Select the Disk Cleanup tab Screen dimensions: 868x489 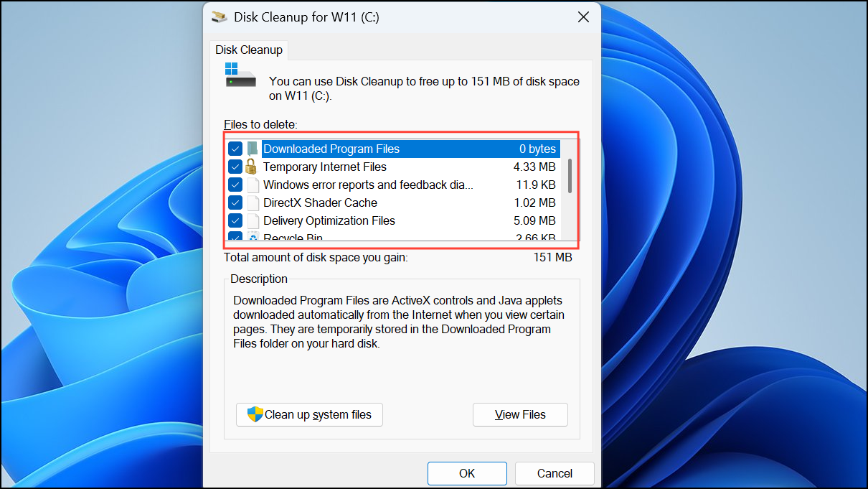coord(249,50)
